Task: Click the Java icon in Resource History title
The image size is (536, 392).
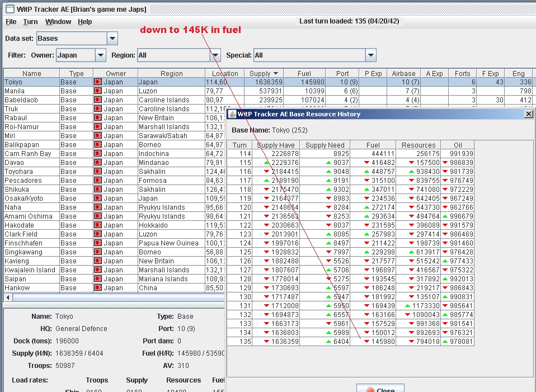Action: point(232,114)
